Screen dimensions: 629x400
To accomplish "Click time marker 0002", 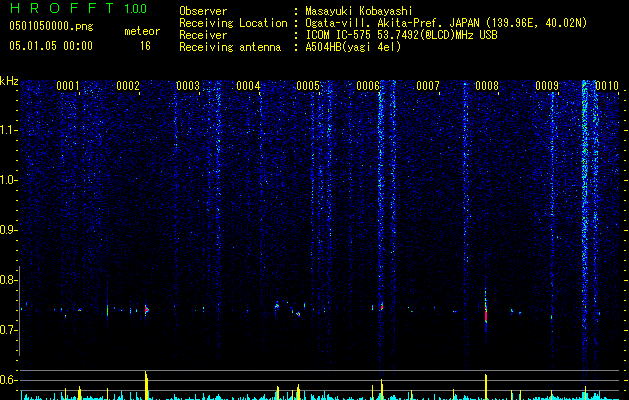I will 128,86.
